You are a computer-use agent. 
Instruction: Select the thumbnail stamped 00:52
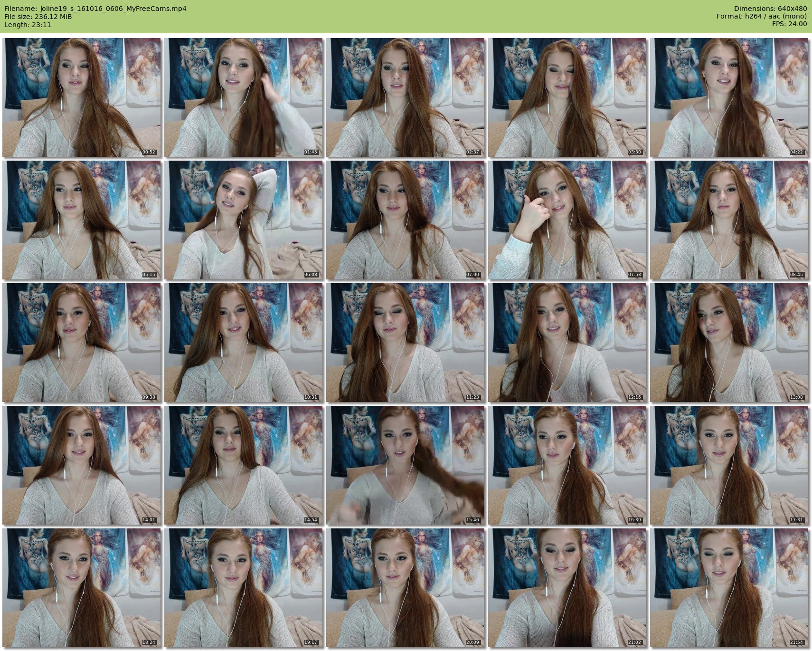(x=82, y=97)
